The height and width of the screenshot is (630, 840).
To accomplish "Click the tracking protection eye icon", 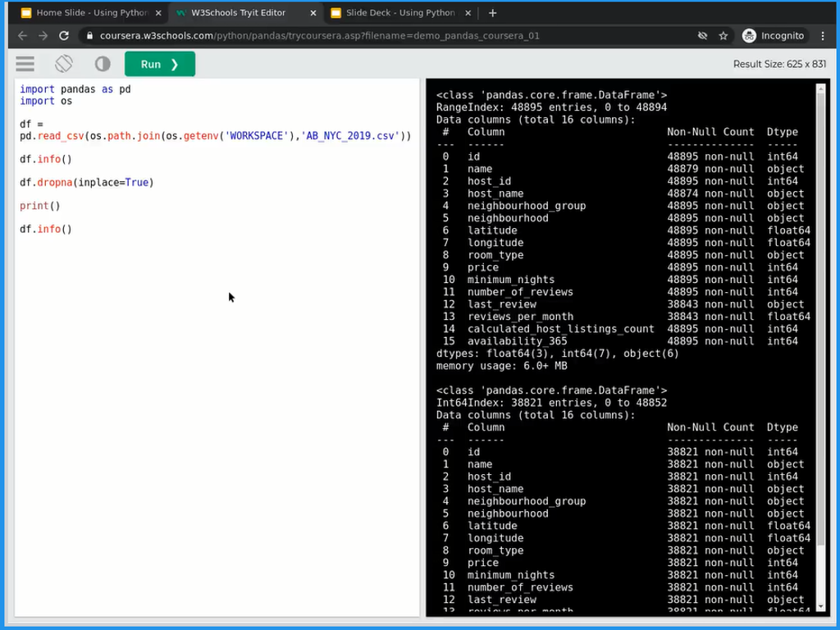I will tap(702, 36).
